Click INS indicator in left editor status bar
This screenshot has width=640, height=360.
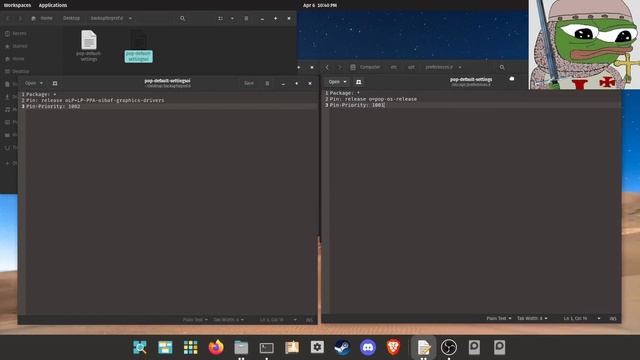(x=309, y=320)
